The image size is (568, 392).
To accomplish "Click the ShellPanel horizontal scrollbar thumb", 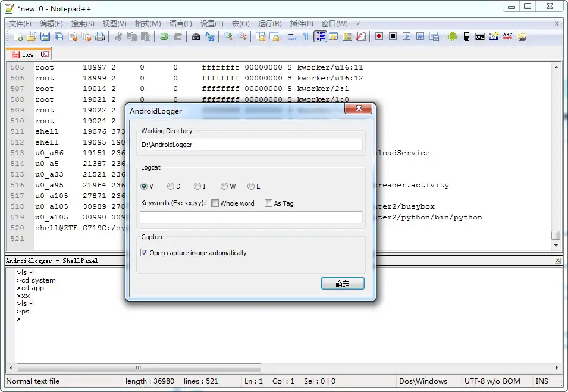I will pos(139,368).
